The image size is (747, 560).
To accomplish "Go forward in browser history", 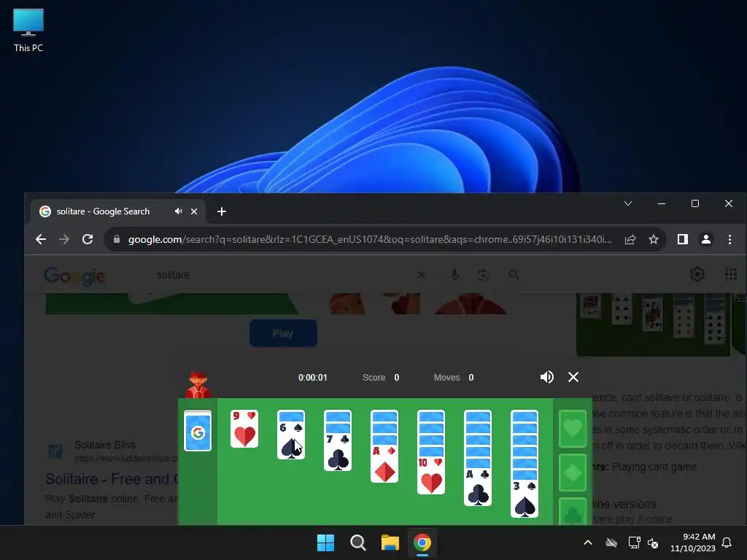I will tap(64, 239).
